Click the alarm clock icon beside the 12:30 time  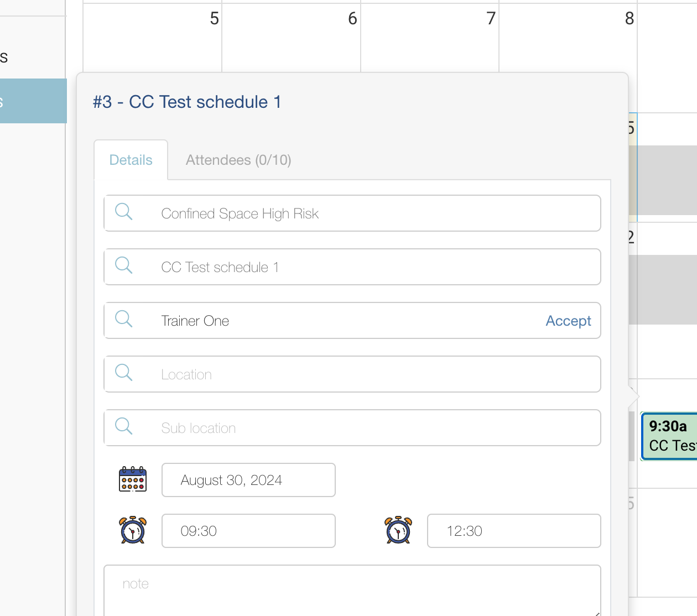397,530
